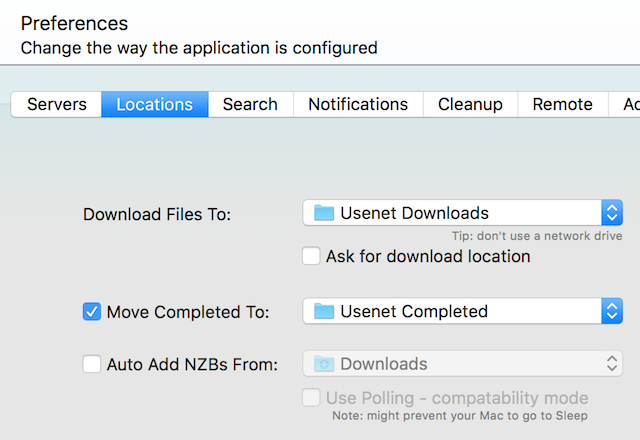640x440 pixels.
Task: Select the Locations tab
Action: click(x=154, y=104)
